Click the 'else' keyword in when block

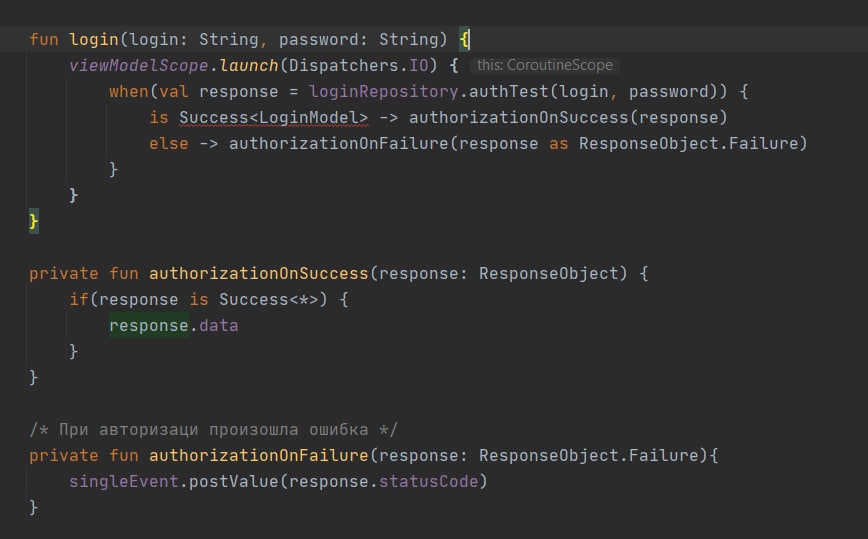169,143
